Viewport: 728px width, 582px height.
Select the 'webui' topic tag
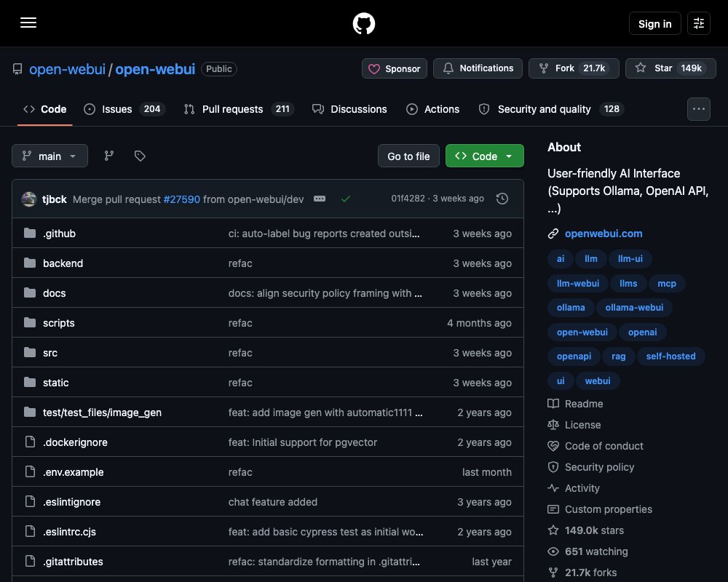[597, 380]
